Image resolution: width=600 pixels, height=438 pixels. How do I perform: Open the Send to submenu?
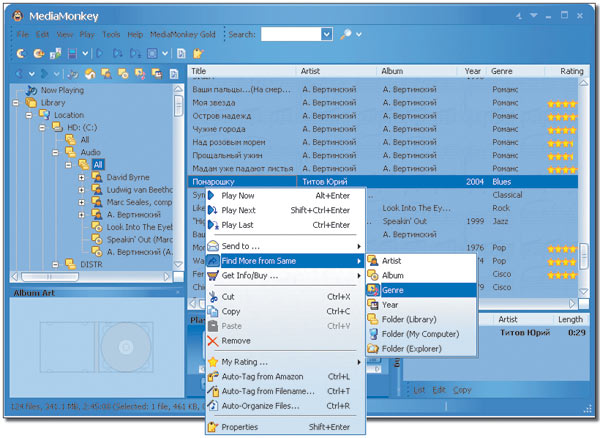click(x=285, y=246)
